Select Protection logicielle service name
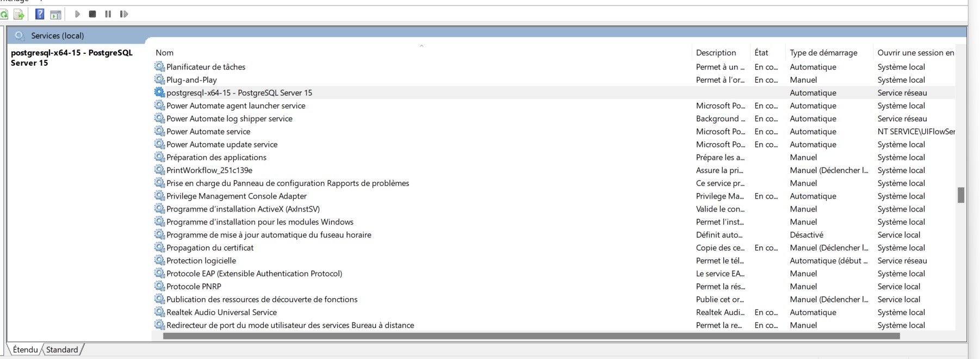The height and width of the screenshot is (359, 980). [201, 261]
